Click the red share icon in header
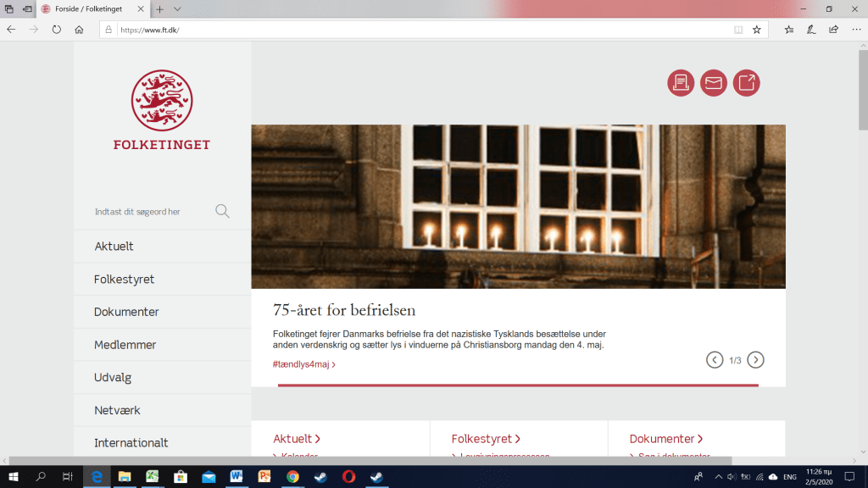Image resolution: width=868 pixels, height=488 pixels. (x=746, y=83)
